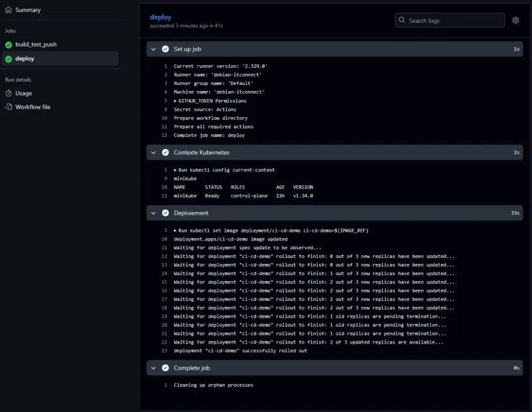Click success check icon on Set up job

165,49
